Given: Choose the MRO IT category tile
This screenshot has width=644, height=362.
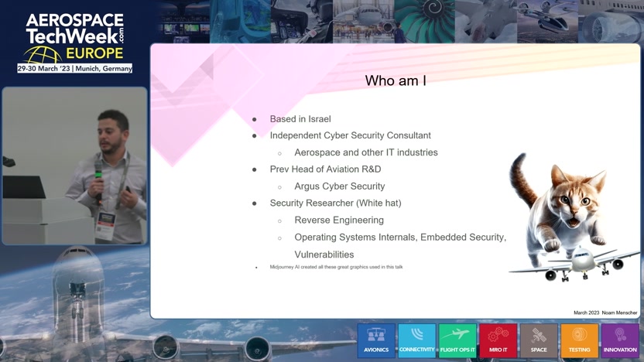Looking at the screenshot, I should pyautogui.click(x=498, y=340).
